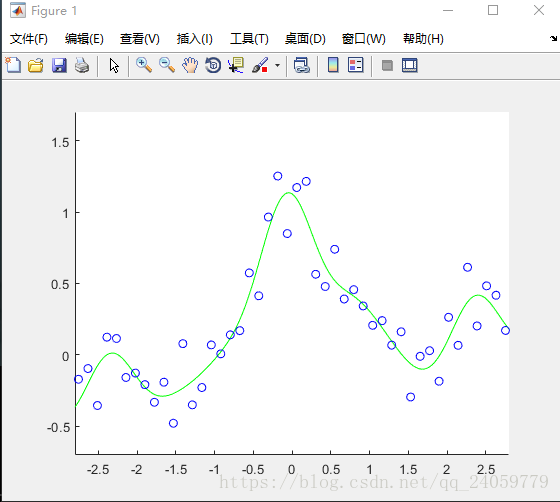The width and height of the screenshot is (560, 502).
Task: Open a file with the folder icon
Action: [x=36, y=65]
